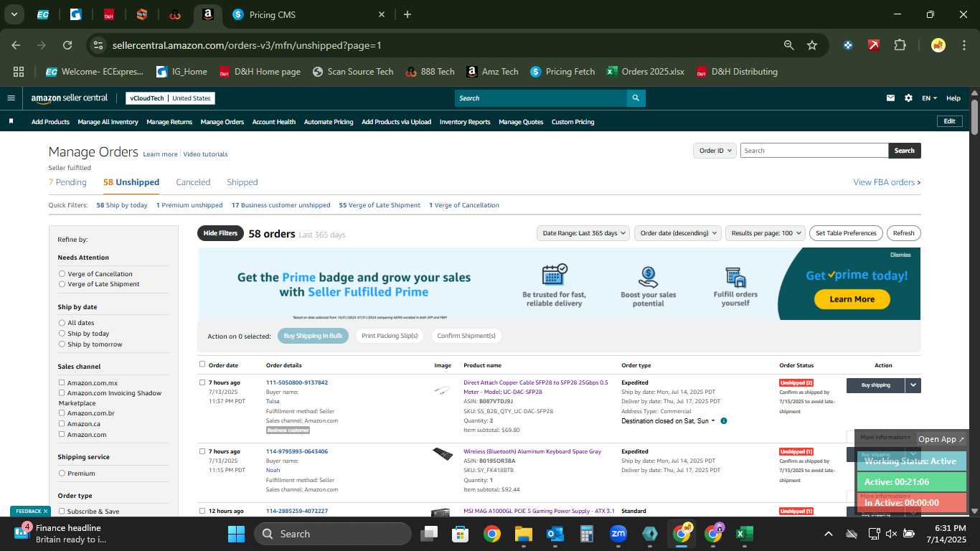Image resolution: width=980 pixels, height=551 pixels.
Task: Open the bookmarks apps grid icon
Action: pos(19,72)
